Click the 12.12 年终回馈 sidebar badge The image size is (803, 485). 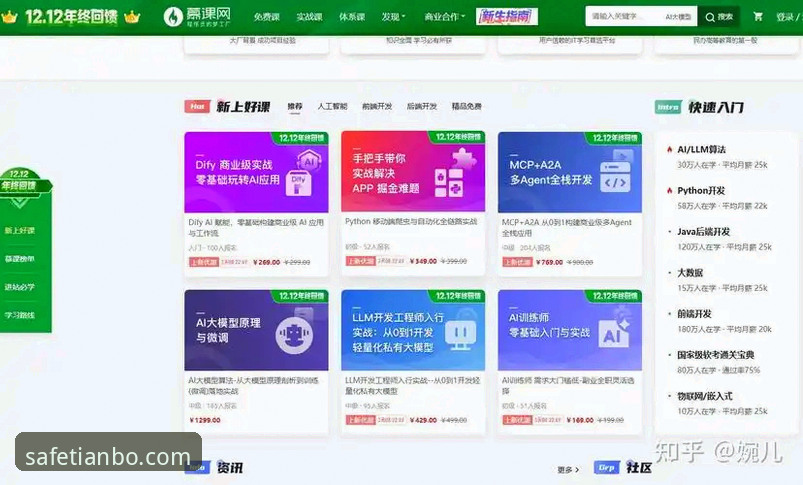tap(24, 181)
